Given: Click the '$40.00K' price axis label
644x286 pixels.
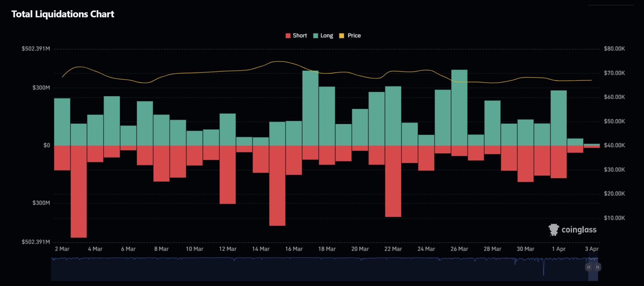Looking at the screenshot, I should [x=614, y=145].
